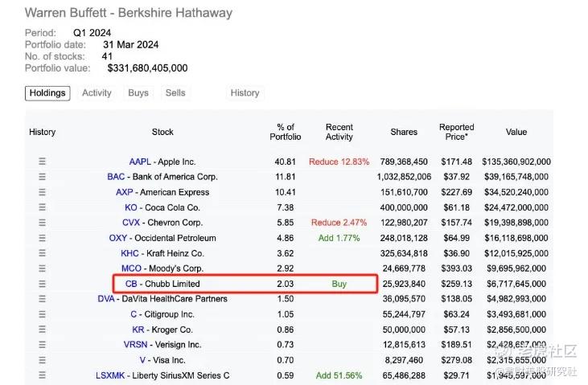The height and width of the screenshot is (385, 588).
Task: Open history icon for DaVita HealthCare row
Action: click(x=42, y=299)
